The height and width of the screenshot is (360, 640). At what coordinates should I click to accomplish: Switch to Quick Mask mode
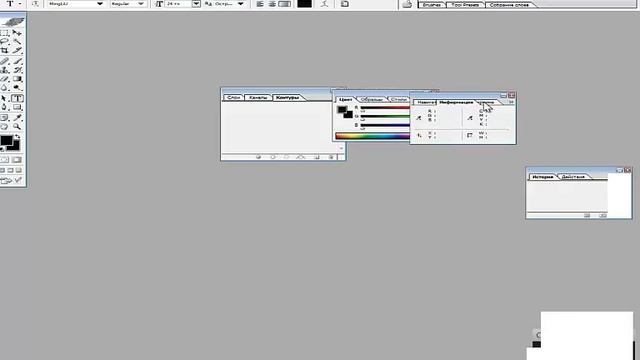17,160
